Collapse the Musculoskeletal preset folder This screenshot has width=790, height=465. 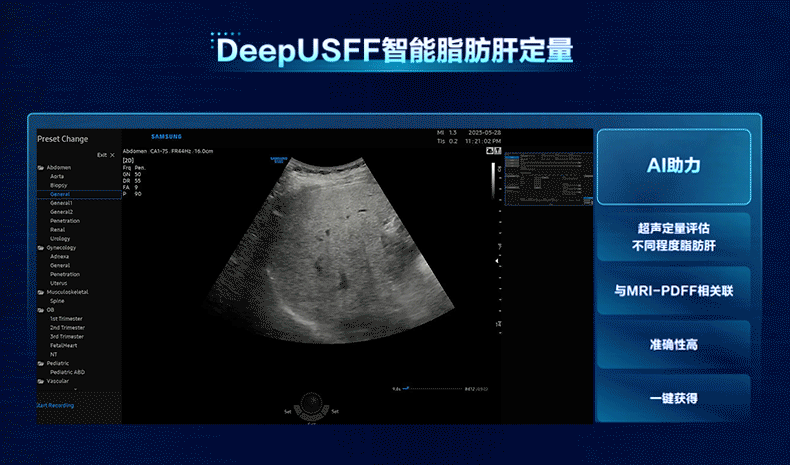coord(41,292)
